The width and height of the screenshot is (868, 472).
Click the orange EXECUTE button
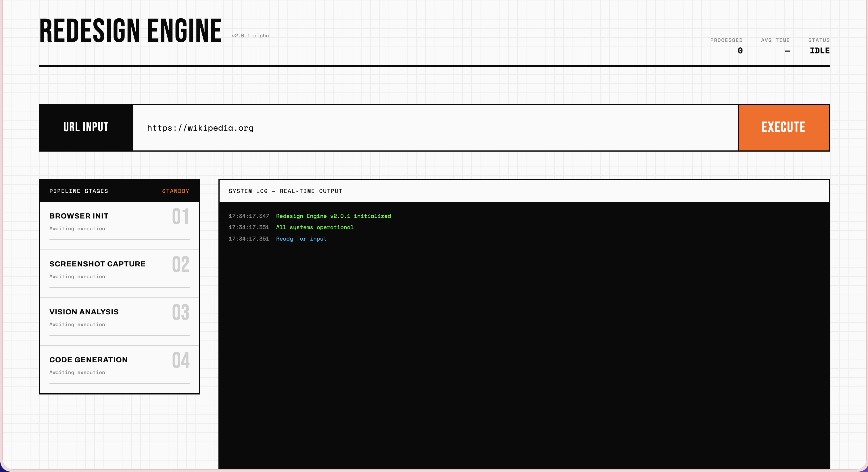click(x=783, y=127)
